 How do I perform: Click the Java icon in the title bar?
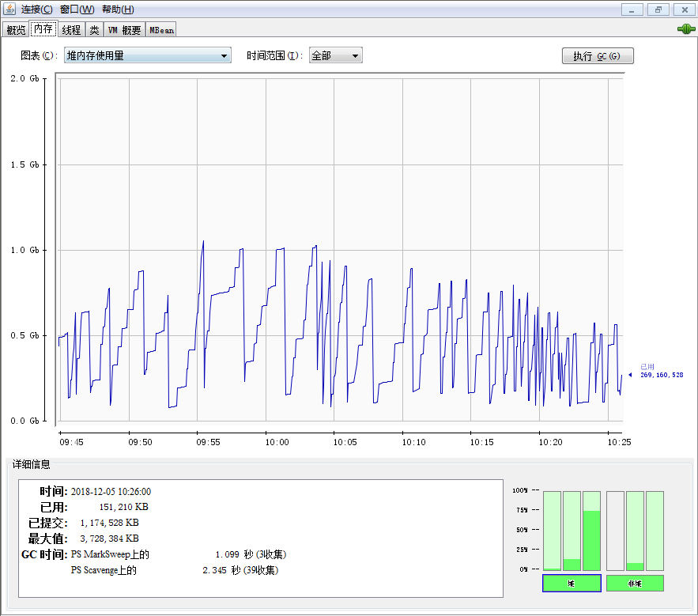point(10,9)
